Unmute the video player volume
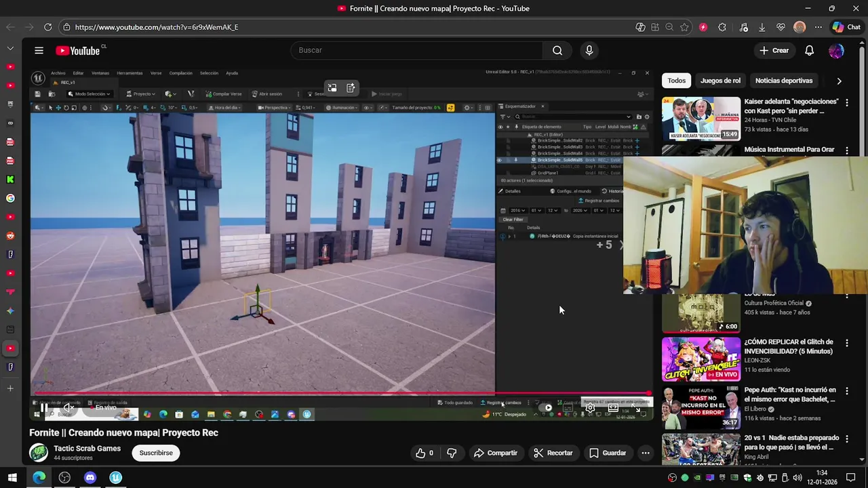The height and width of the screenshot is (488, 868). (x=68, y=407)
